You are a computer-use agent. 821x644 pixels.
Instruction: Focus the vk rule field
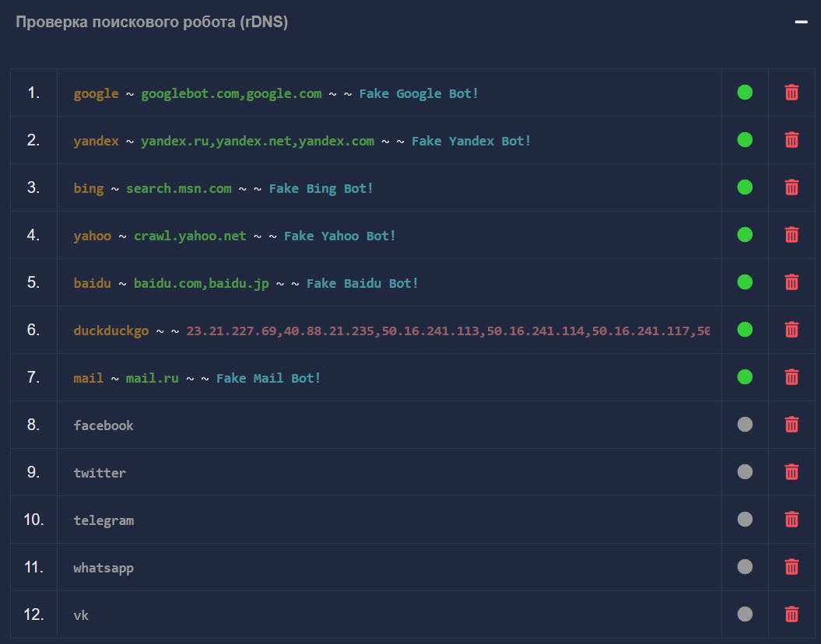pyautogui.click(x=389, y=614)
